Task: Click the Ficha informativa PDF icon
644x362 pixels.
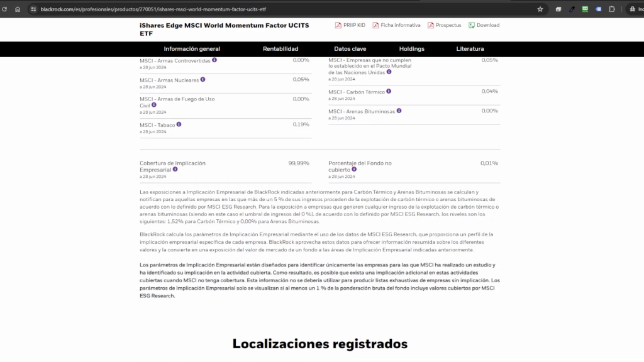Action: [375, 25]
